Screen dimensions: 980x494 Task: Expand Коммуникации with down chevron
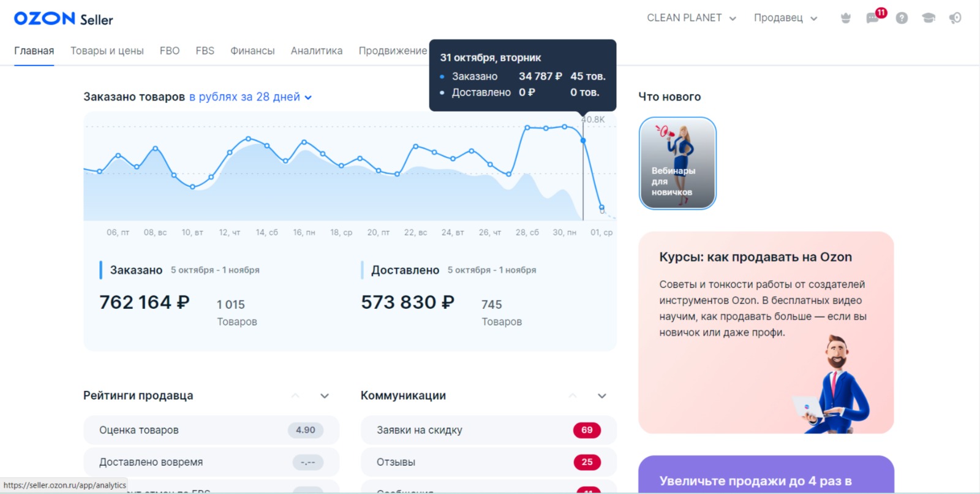tap(602, 396)
